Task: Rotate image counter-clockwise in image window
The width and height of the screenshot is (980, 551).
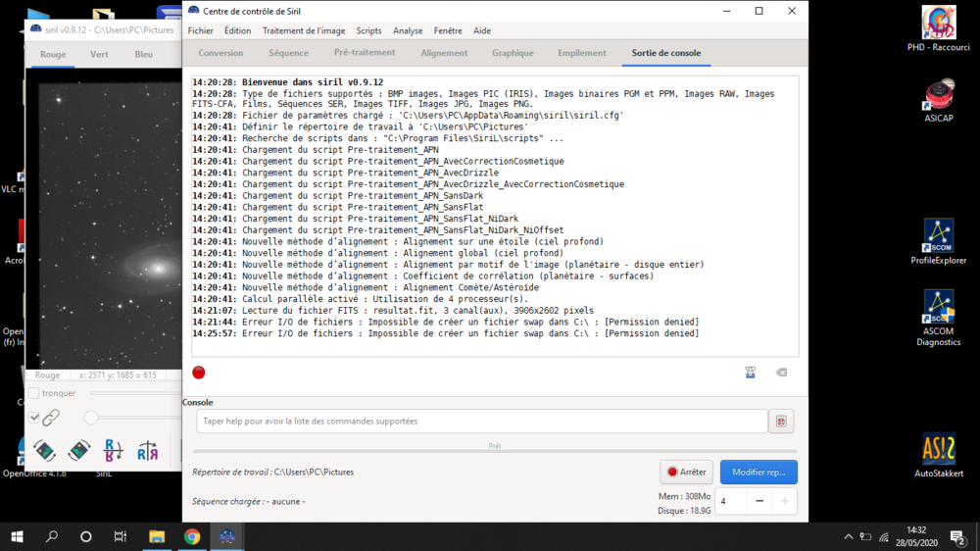Action: coord(44,450)
